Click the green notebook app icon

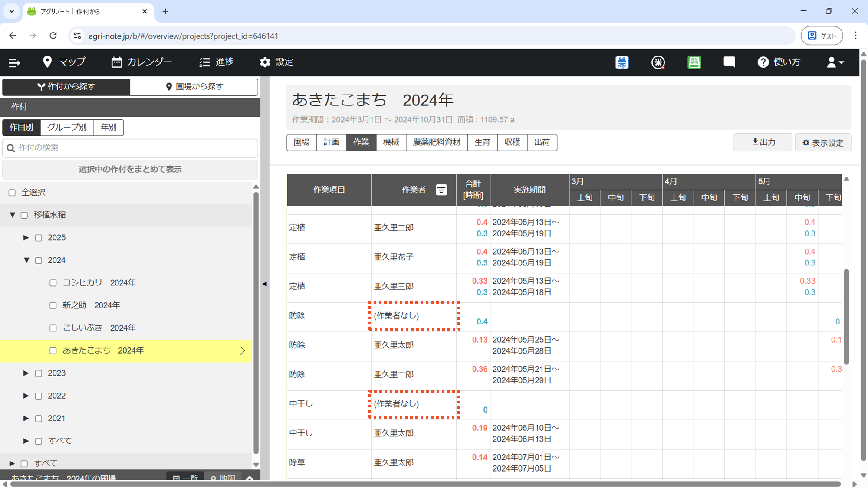tap(694, 62)
